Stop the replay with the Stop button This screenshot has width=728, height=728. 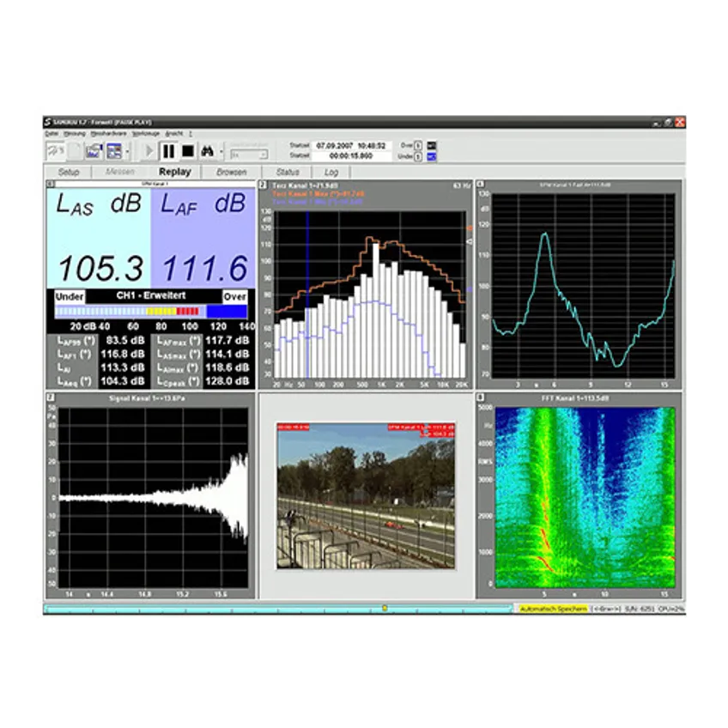click(187, 151)
